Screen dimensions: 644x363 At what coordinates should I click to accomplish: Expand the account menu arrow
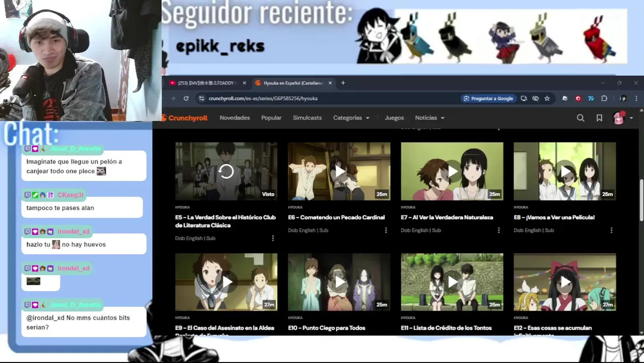[631, 118]
